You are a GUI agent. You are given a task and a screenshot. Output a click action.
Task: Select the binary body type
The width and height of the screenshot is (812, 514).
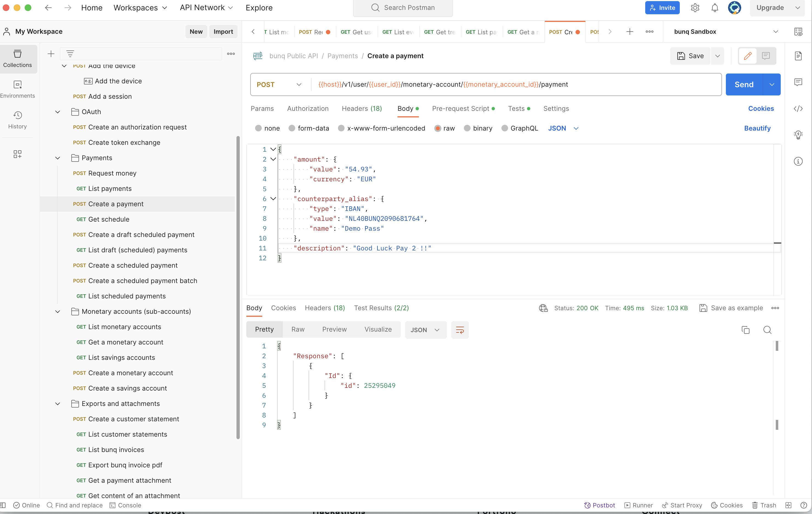467,128
